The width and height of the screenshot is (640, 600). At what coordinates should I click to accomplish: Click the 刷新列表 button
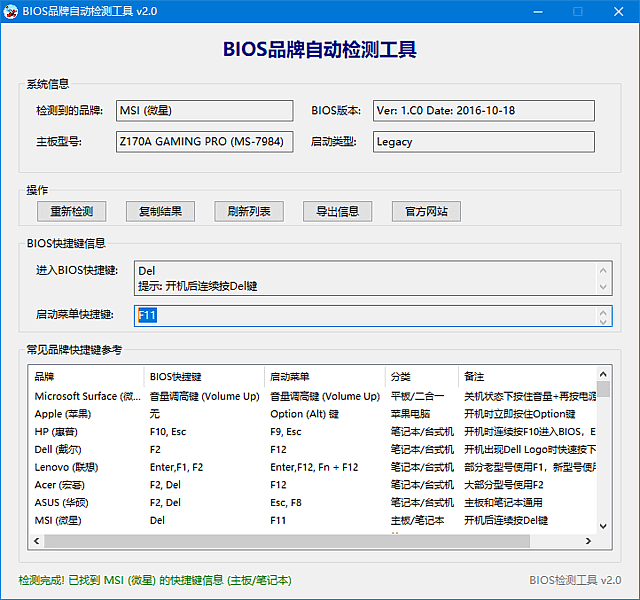click(249, 211)
